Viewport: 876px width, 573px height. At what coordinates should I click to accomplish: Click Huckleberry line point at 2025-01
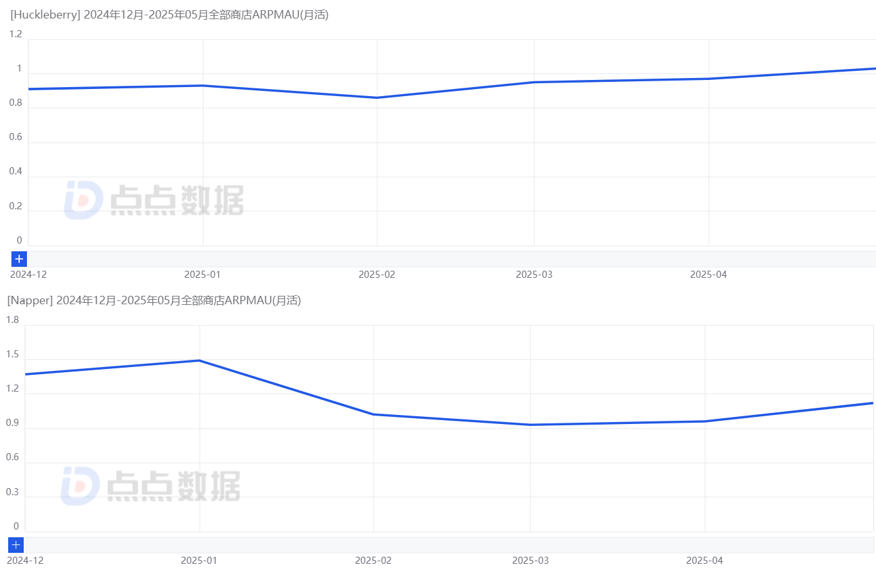click(x=203, y=85)
